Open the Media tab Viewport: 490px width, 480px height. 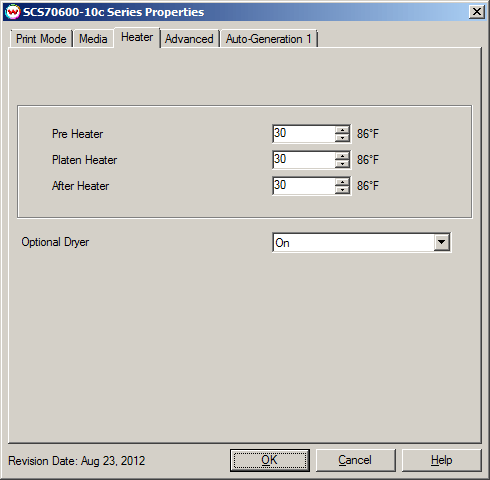[93, 39]
